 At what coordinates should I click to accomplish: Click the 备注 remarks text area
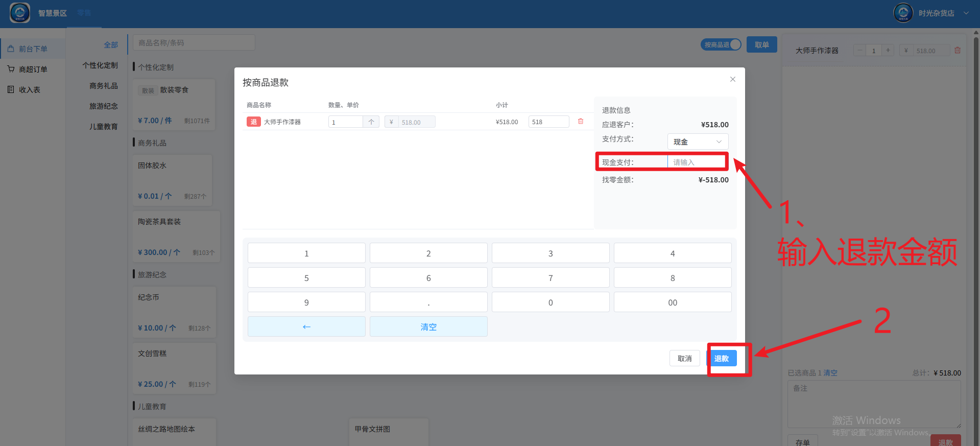[874, 404]
